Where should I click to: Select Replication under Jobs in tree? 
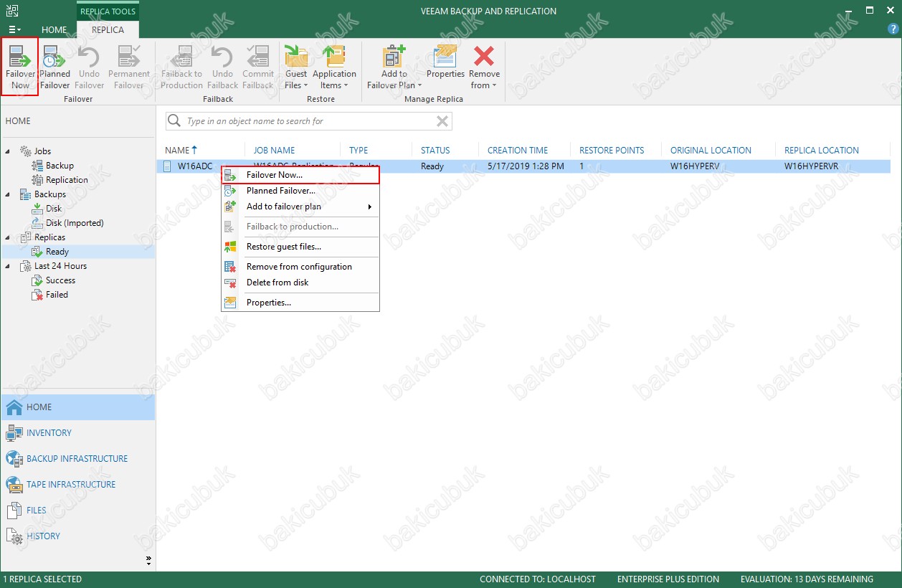[67, 180]
